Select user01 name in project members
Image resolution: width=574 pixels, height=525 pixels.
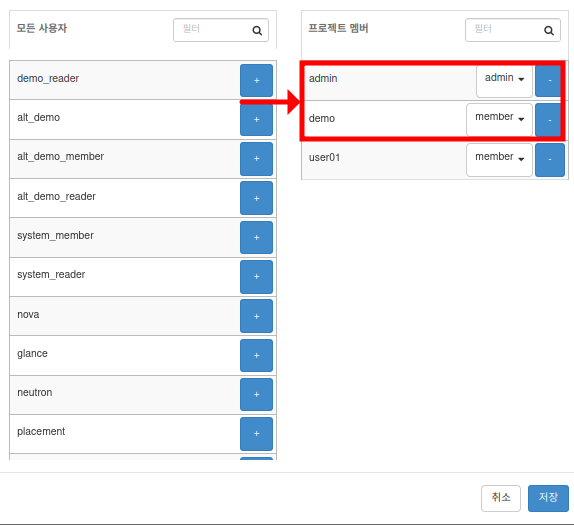(x=324, y=157)
